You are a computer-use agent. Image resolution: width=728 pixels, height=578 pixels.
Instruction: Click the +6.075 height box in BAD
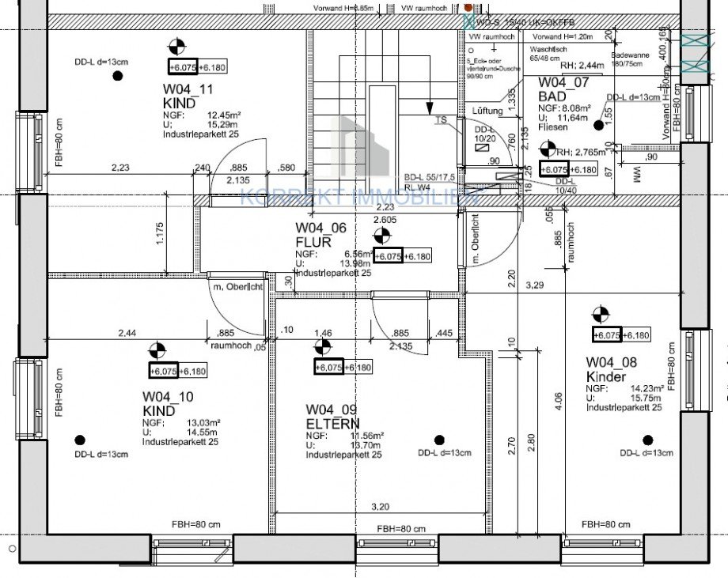point(555,170)
